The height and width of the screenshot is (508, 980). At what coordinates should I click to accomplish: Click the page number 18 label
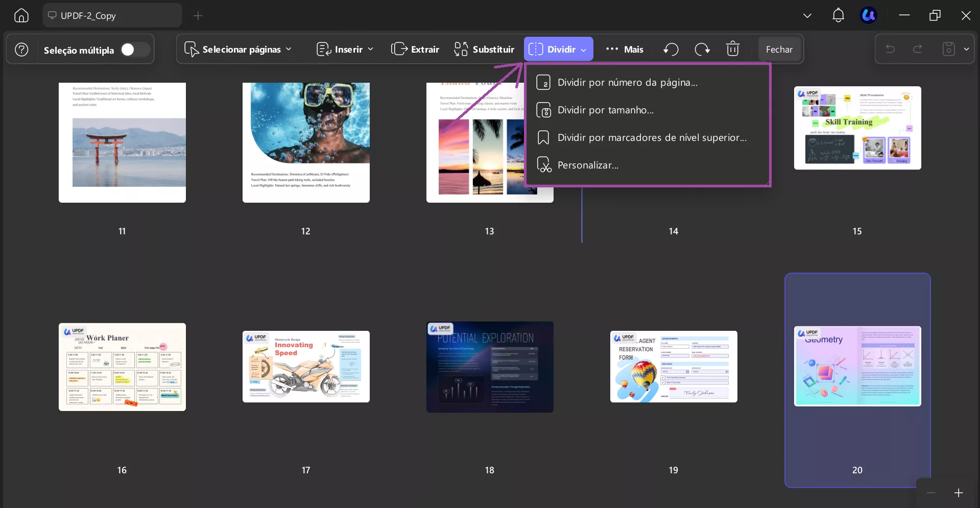[490, 470]
